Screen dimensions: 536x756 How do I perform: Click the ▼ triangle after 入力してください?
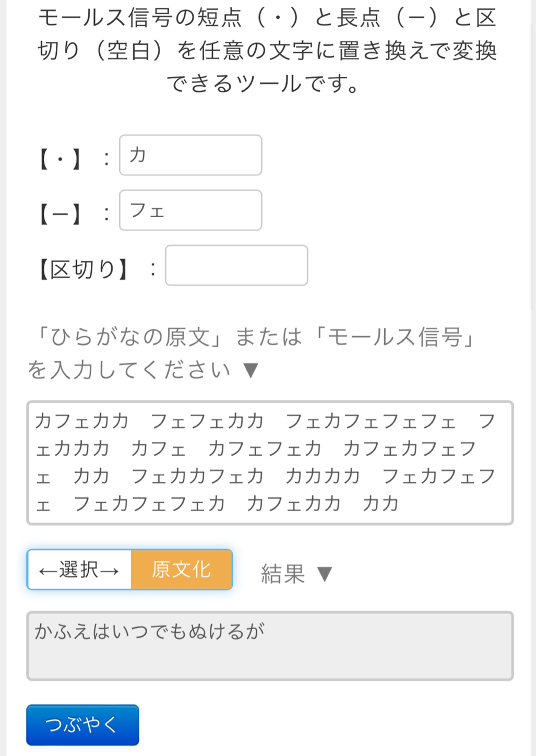coord(251,370)
